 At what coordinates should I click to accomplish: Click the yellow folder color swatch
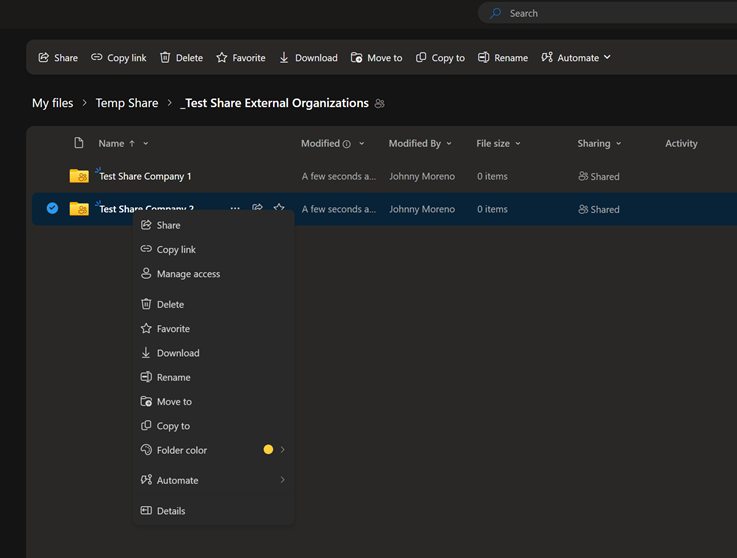tap(268, 449)
